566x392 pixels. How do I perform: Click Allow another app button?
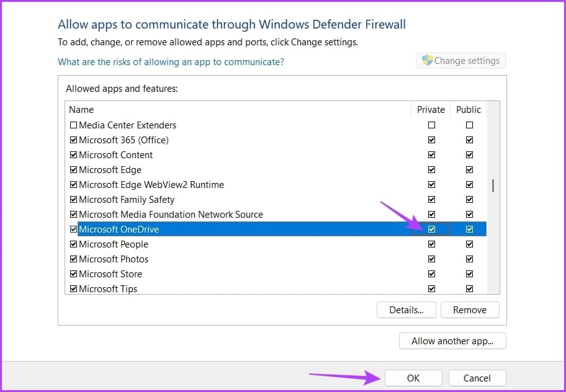click(452, 341)
